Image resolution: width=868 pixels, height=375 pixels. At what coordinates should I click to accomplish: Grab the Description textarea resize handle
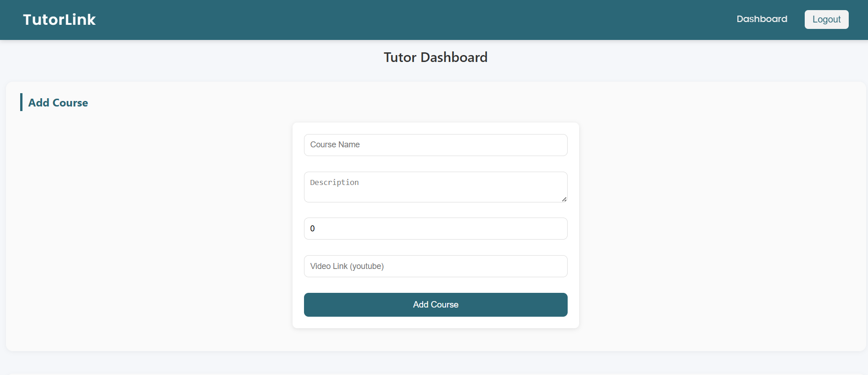tap(564, 199)
